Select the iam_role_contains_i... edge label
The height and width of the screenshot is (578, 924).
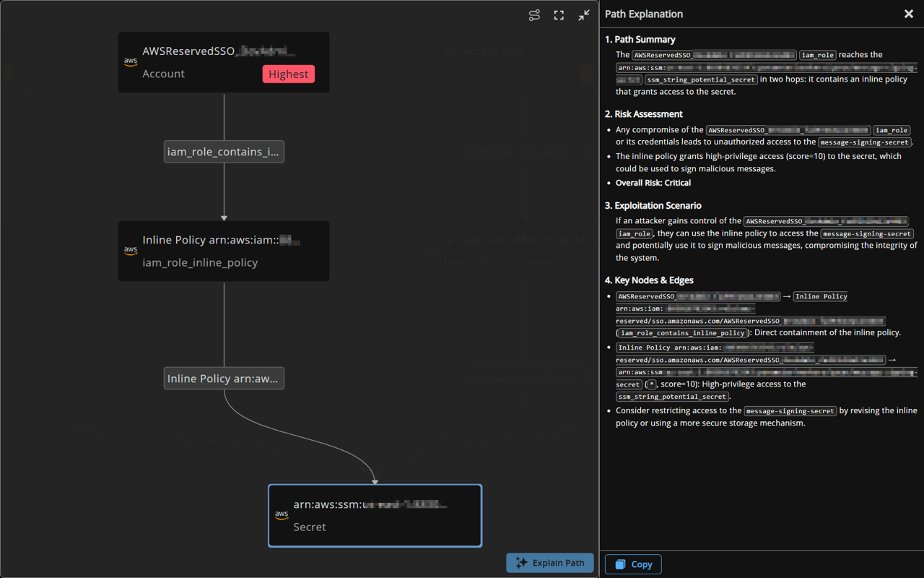[x=224, y=152]
